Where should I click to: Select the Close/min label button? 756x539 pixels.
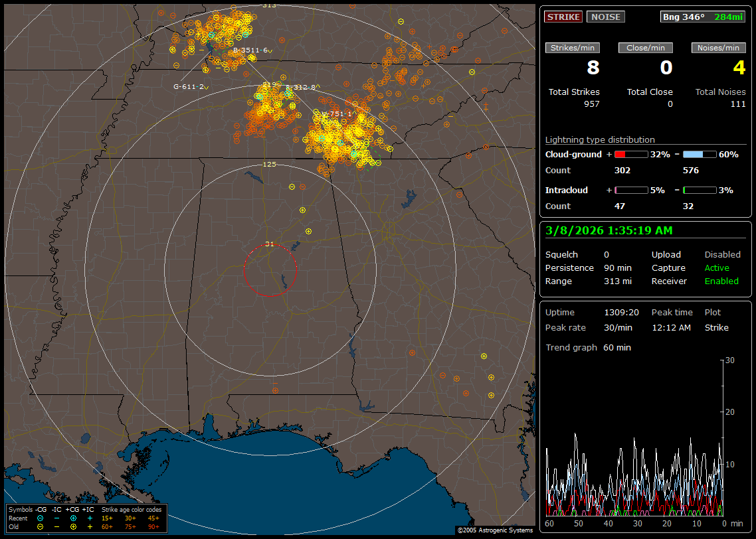point(646,48)
